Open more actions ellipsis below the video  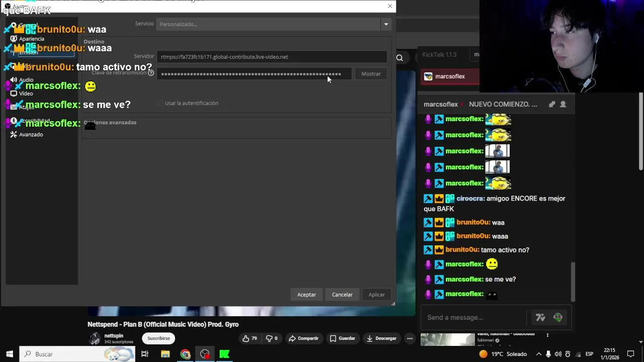tap(410, 338)
